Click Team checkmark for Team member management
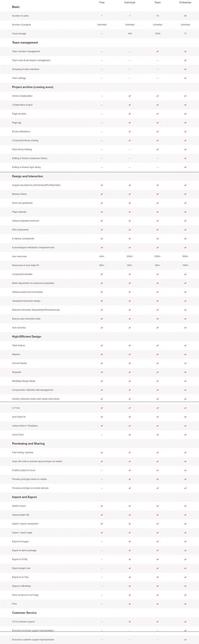Screen dimensions: 199x644 (x=158, y=52)
